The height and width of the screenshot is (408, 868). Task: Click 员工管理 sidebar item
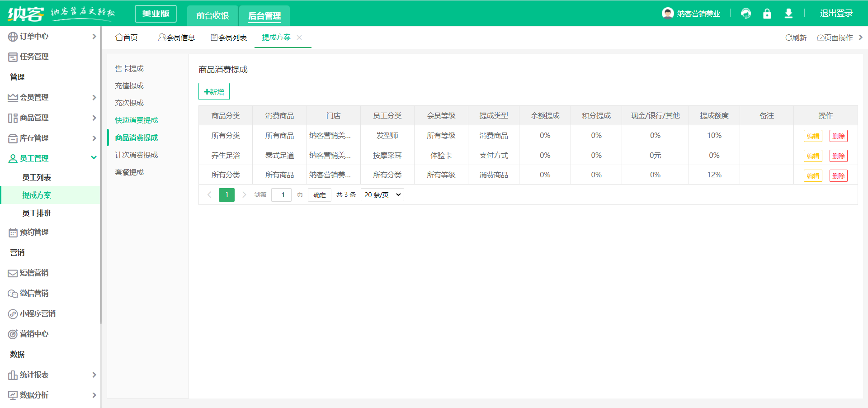click(x=34, y=158)
